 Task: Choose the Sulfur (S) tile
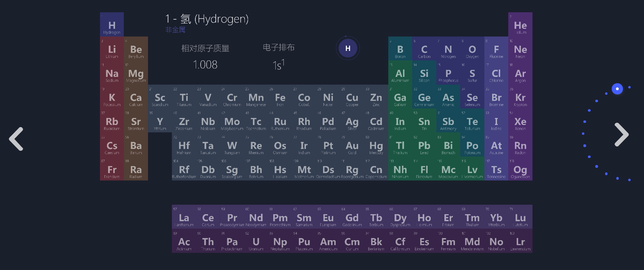[x=472, y=73]
